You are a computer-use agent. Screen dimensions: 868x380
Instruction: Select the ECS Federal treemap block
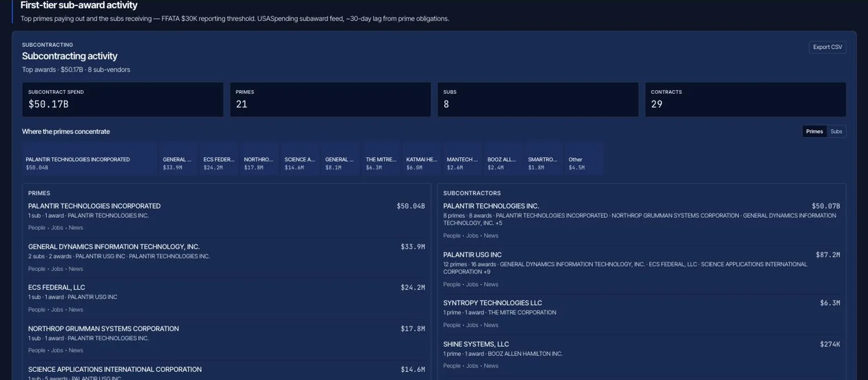click(x=219, y=159)
